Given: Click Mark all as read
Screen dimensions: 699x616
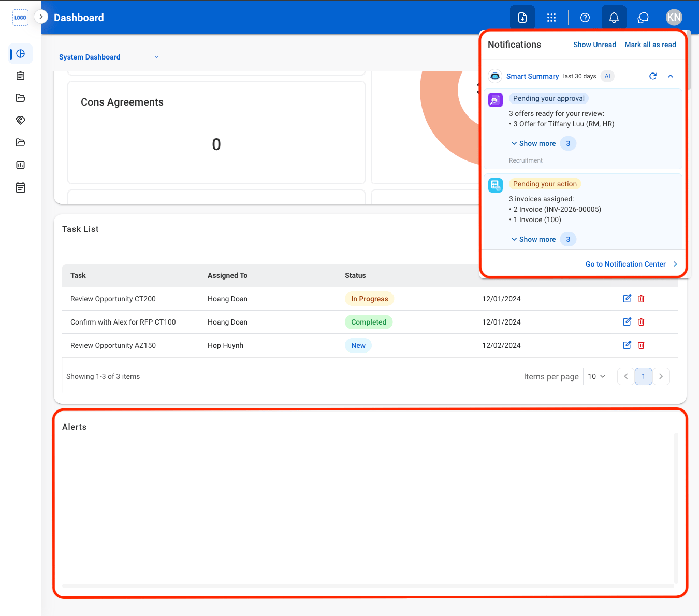Looking at the screenshot, I should coord(650,45).
